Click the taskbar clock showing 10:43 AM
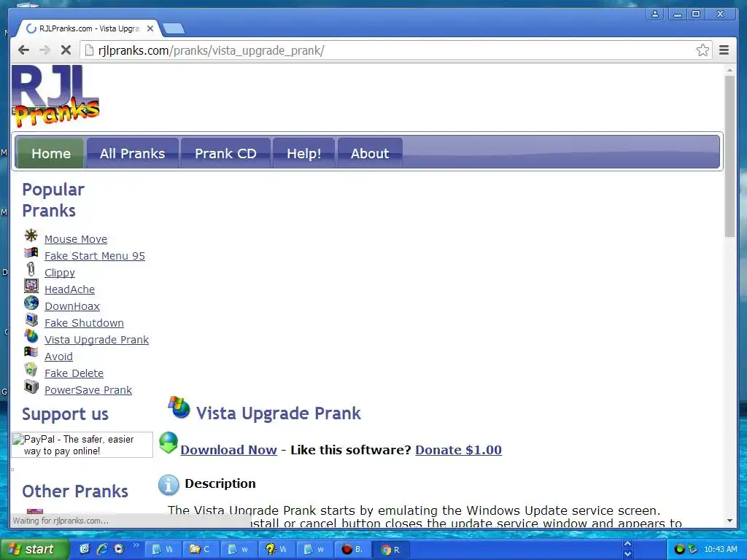This screenshot has width=747, height=560. pyautogui.click(x=720, y=549)
